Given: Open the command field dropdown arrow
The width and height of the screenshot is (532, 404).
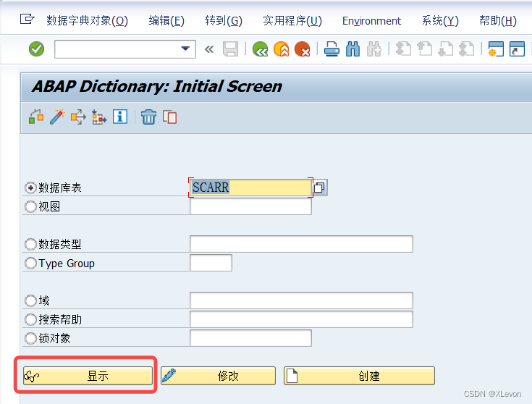Looking at the screenshot, I should (x=185, y=49).
